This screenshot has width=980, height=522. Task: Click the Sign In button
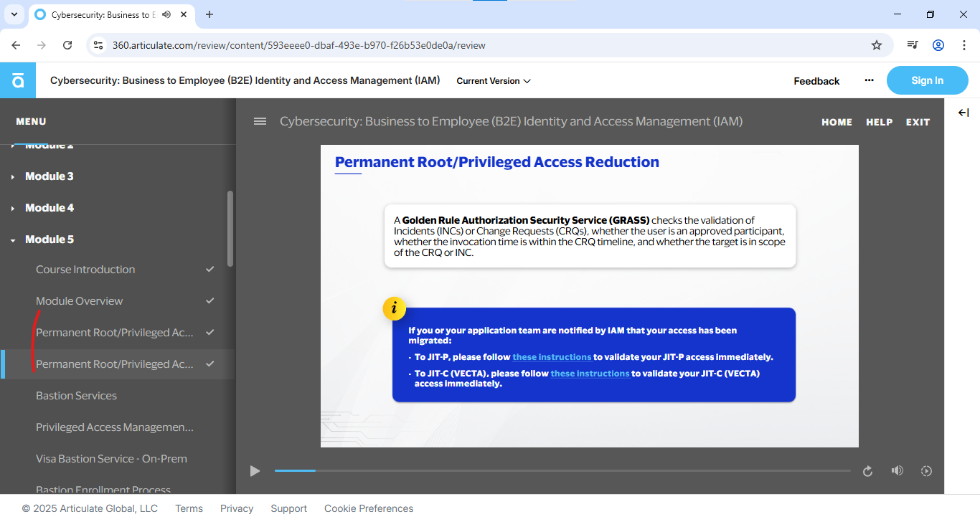[927, 80]
